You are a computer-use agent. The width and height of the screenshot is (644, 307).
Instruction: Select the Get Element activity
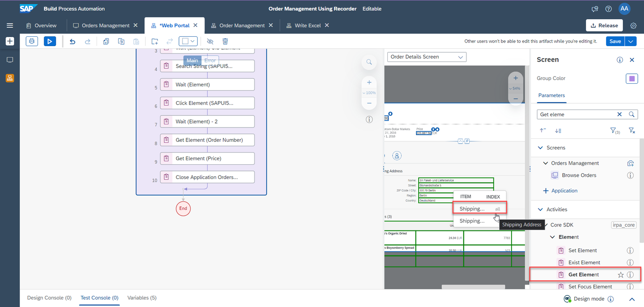tap(584, 275)
